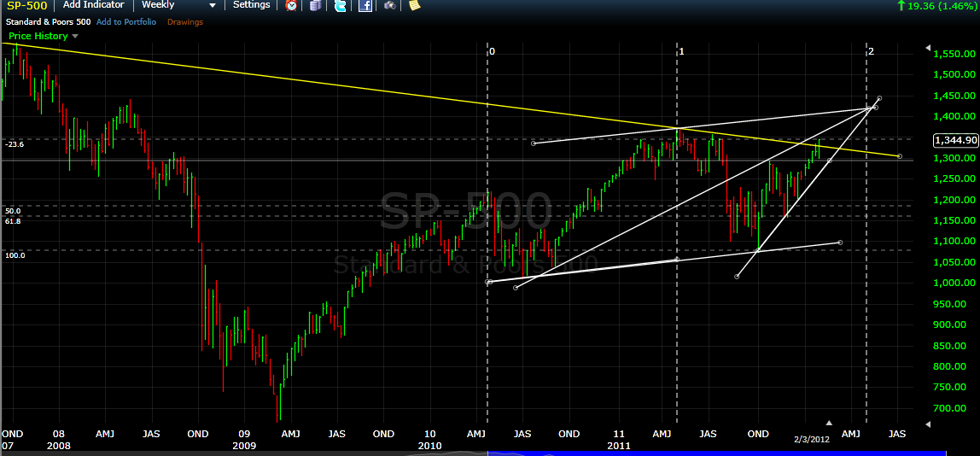Viewport: 980px width, 456px height.
Task: Click the triangle marker above 2/3/2012 date
Action: pyautogui.click(x=830, y=423)
